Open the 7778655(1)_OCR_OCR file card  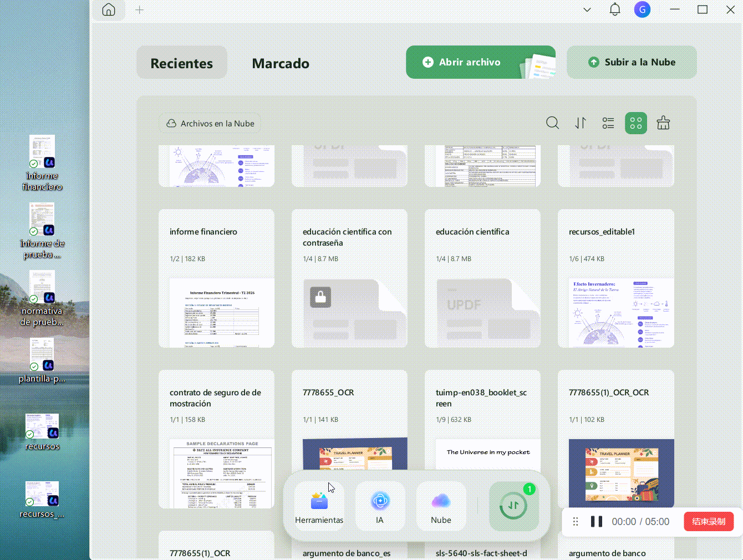[x=616, y=439]
